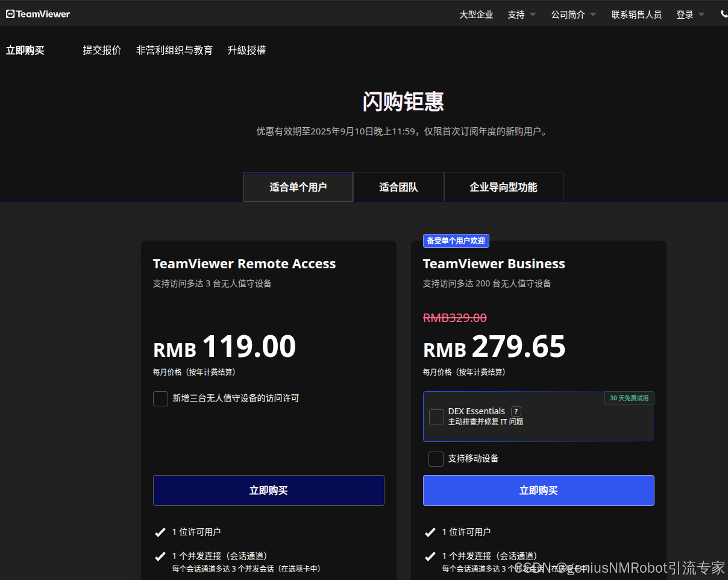Check 新增三台无人值守设备的访问许可
728x580 pixels.
pos(160,399)
